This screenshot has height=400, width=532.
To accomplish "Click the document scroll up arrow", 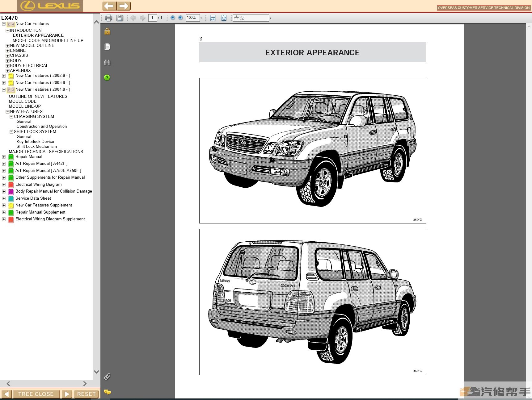I will [529, 27].
